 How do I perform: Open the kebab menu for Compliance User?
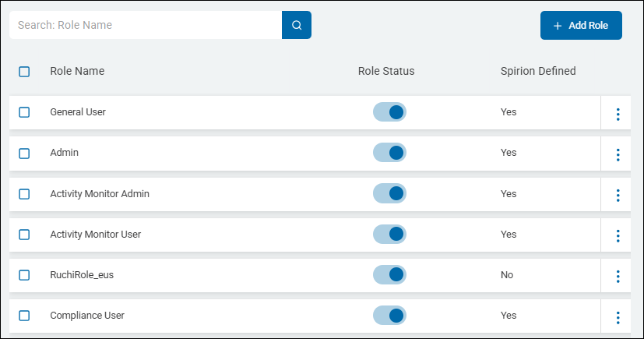[618, 316]
